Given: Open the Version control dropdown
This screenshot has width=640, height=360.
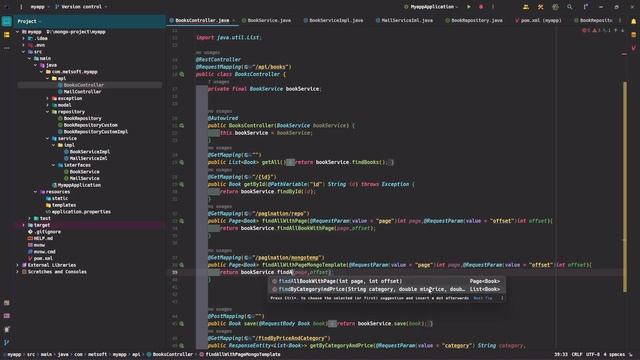Looking at the screenshot, I should click(x=81, y=7).
